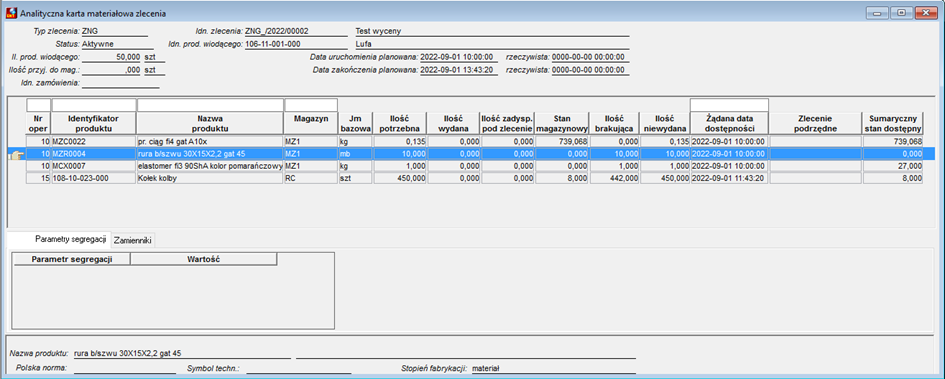The image size is (945, 379).
Task: Click filter field above Żądana data dostępności
Action: pyautogui.click(x=729, y=105)
